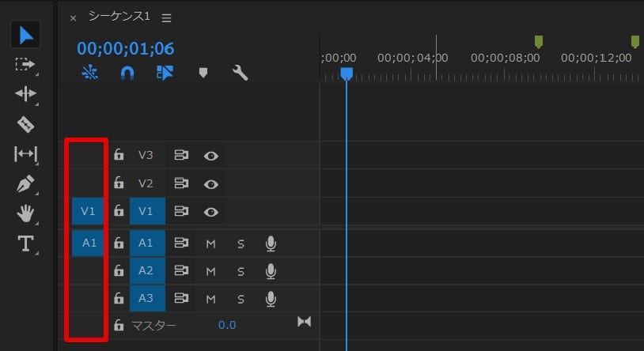The image size is (644, 351).
Task: Enable voice-over record on A2
Action: [x=271, y=271]
